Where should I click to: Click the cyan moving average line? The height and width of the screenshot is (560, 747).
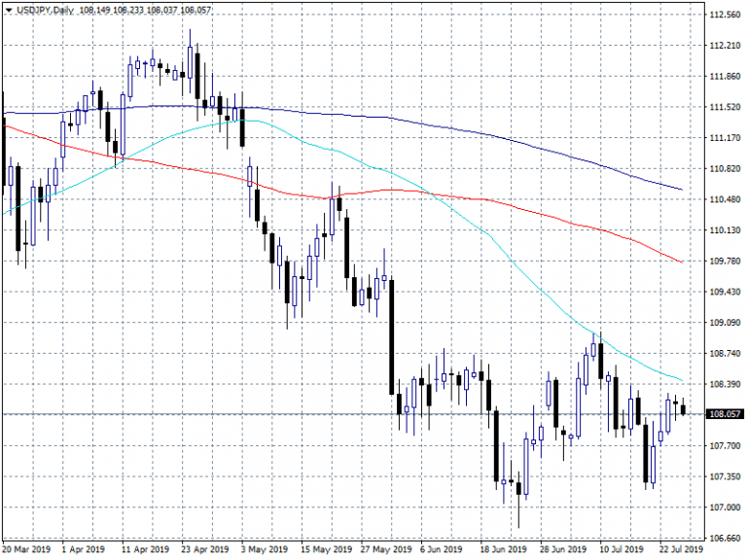point(486,233)
